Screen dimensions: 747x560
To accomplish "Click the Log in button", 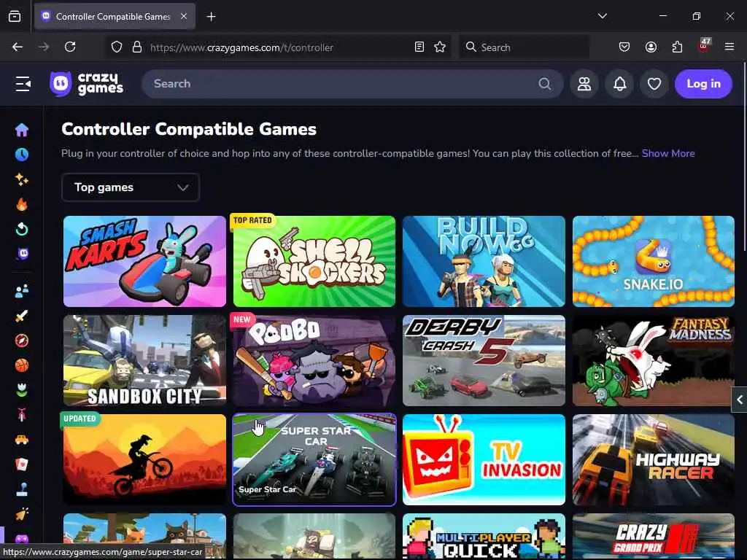I will point(703,84).
